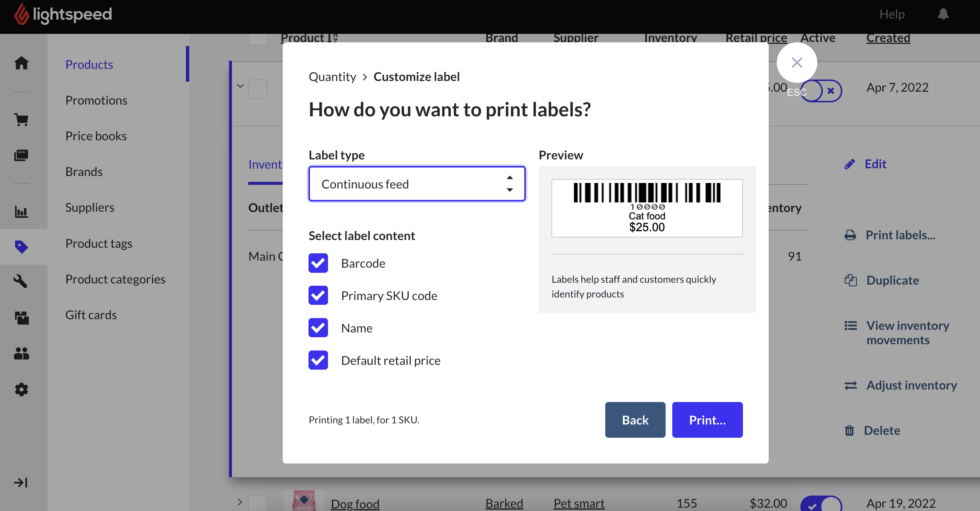Click the settings gear icon
Image resolution: width=980 pixels, height=511 pixels.
(x=22, y=389)
